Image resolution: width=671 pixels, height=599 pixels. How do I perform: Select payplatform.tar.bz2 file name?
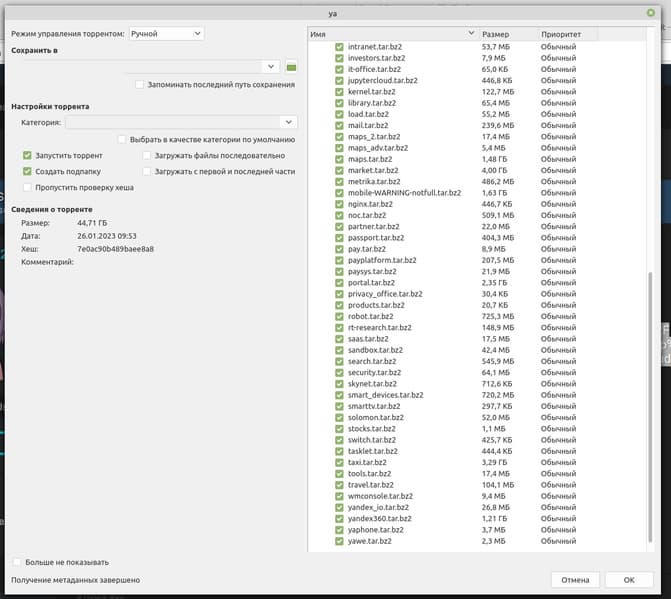click(x=382, y=260)
